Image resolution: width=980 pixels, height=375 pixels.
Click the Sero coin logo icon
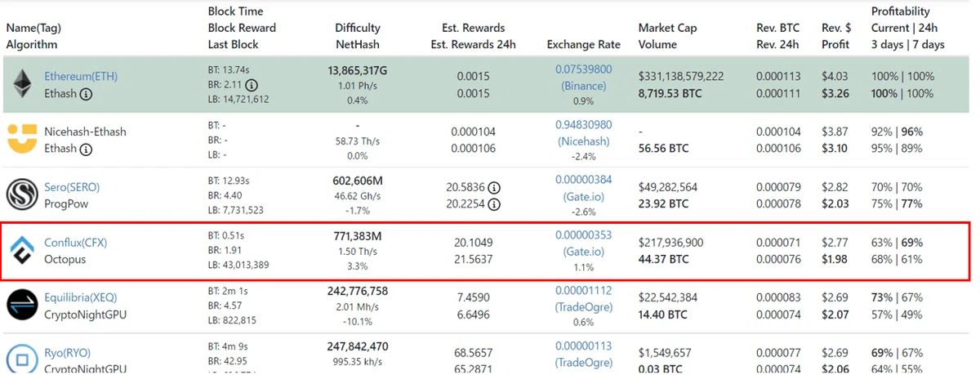click(22, 194)
